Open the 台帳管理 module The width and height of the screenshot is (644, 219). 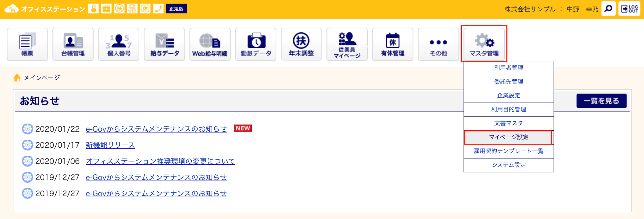coord(73,44)
